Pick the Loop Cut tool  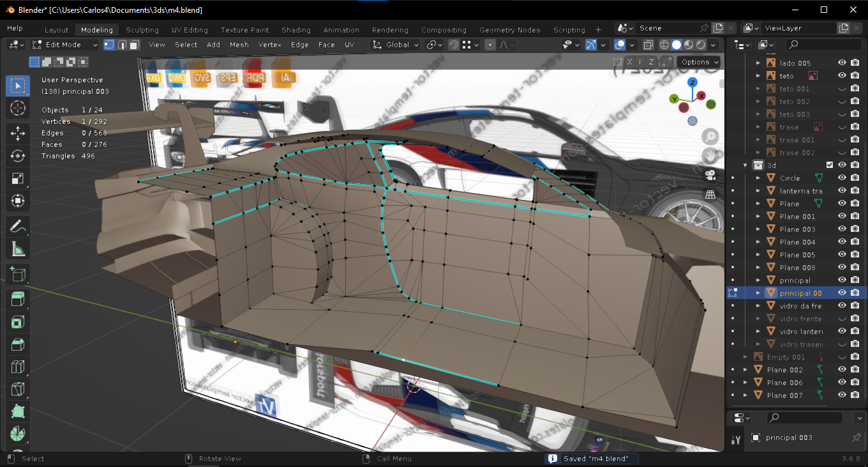(x=18, y=367)
